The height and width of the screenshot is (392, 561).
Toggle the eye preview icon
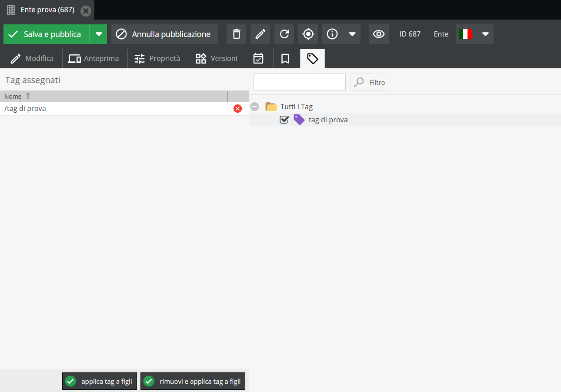pos(379,34)
